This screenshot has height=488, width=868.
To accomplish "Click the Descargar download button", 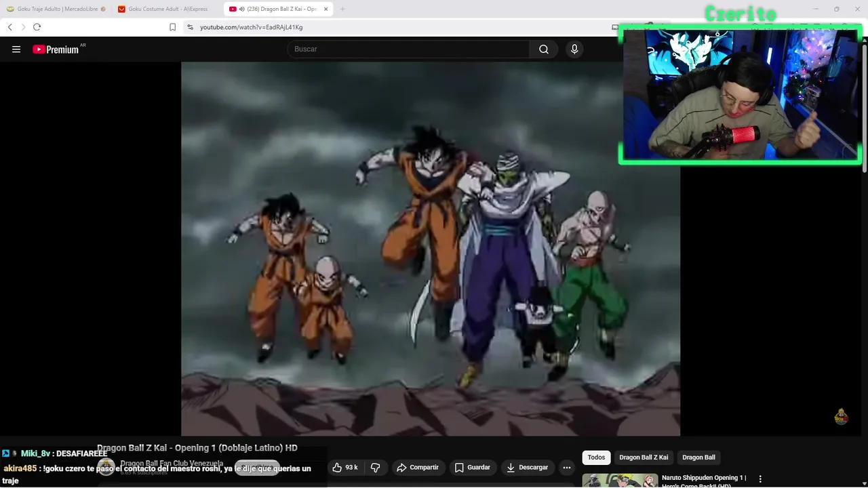I will coord(527,468).
